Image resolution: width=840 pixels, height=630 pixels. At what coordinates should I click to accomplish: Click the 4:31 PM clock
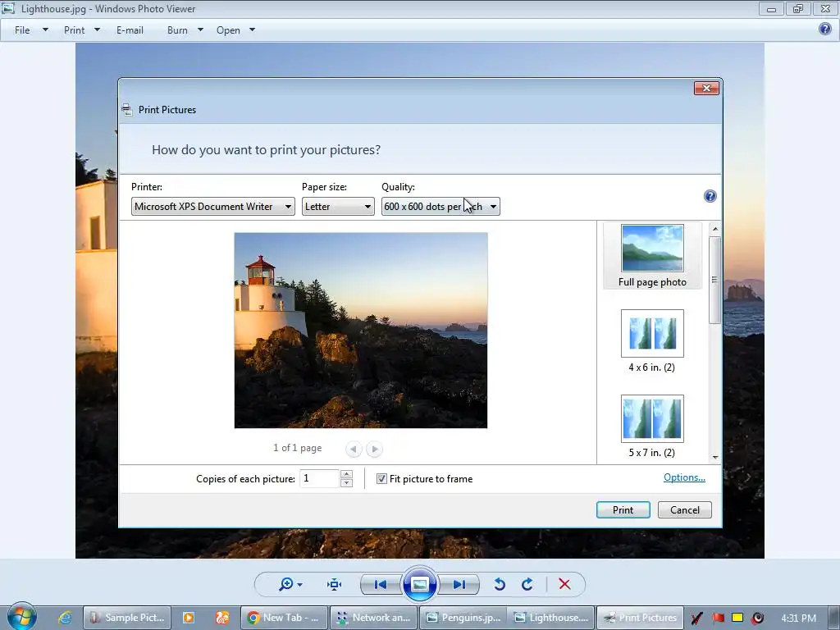798,618
